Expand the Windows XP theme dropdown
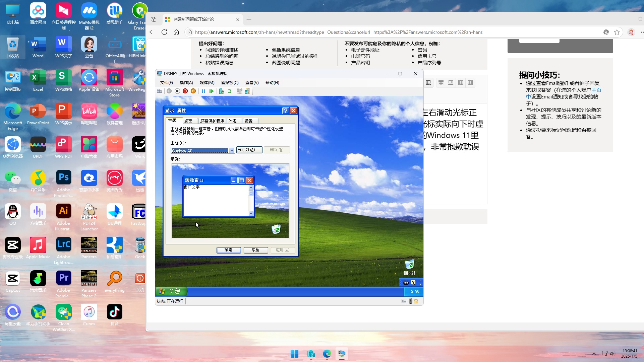Viewport: 644px width, 362px height. 232,150
